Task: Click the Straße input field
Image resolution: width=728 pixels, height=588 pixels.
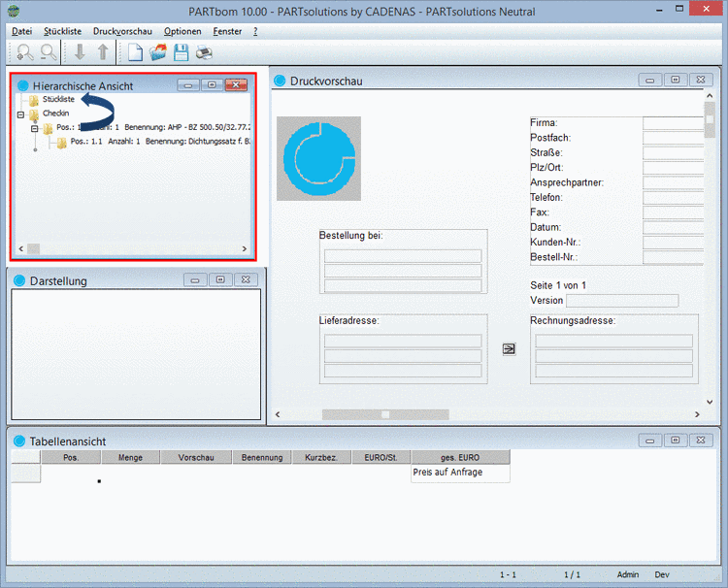Action: click(674, 152)
